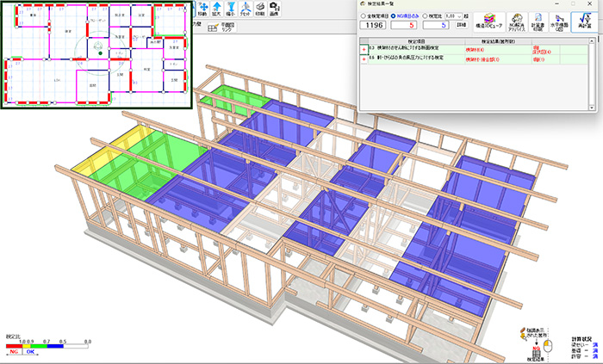
Task: Expand the first result row with plus
Action: (x=363, y=50)
